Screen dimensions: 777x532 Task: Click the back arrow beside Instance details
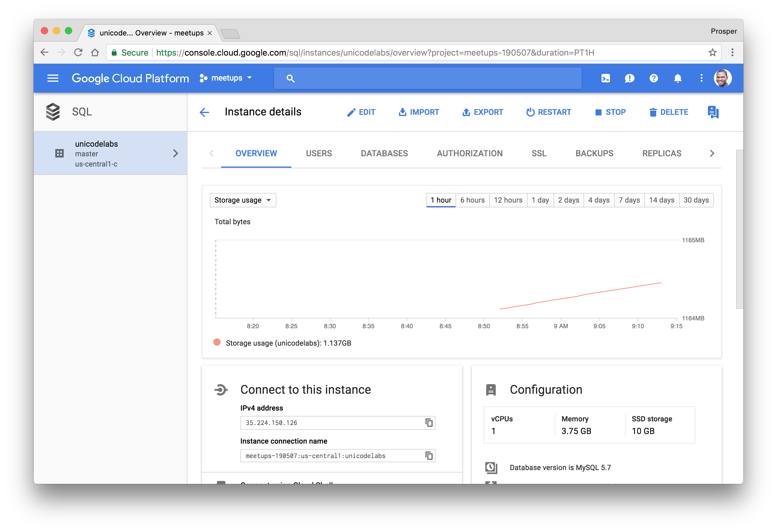click(204, 112)
